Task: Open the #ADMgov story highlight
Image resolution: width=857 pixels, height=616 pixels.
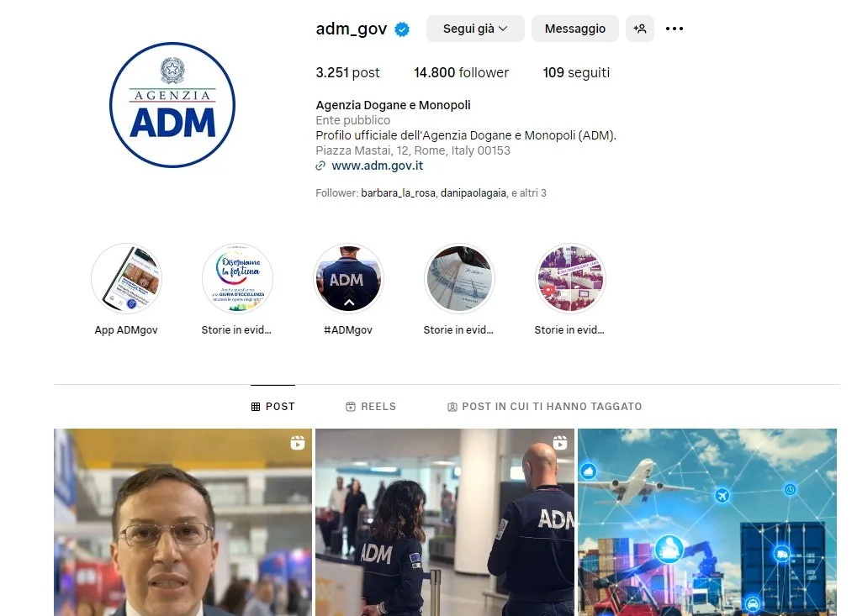Action: tap(348, 278)
